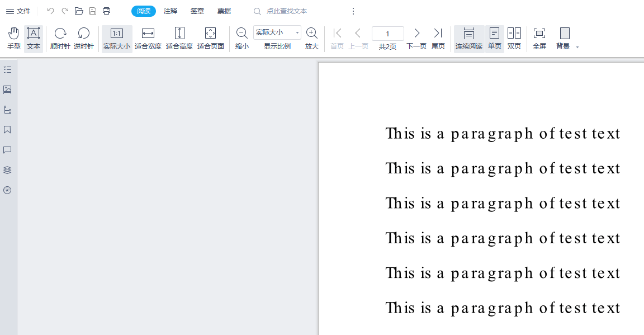
Task: Open the comments sidebar panel
Action: 7,150
